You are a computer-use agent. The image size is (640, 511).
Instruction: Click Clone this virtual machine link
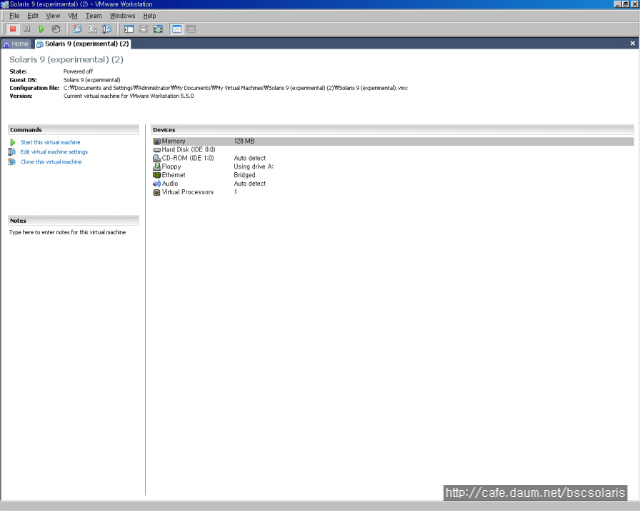pos(51,162)
